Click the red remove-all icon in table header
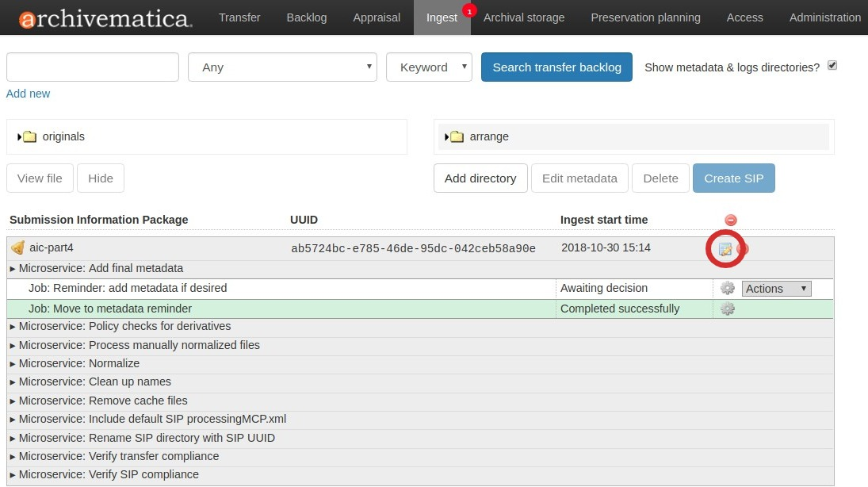Image resolution: width=868 pixels, height=487 pixels. pos(731,220)
